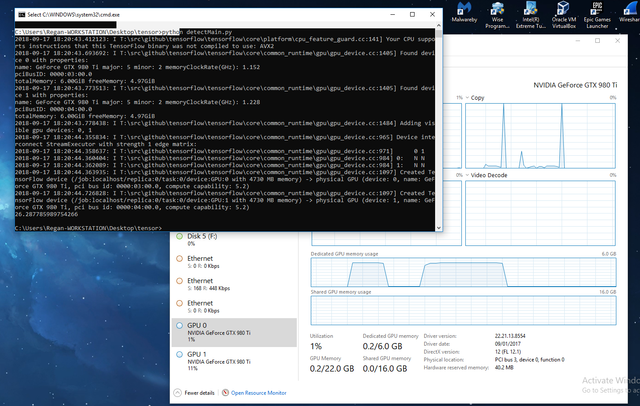Click the cmd.exe title bar icon
Viewport: 640px width, 406px height.
22,15
